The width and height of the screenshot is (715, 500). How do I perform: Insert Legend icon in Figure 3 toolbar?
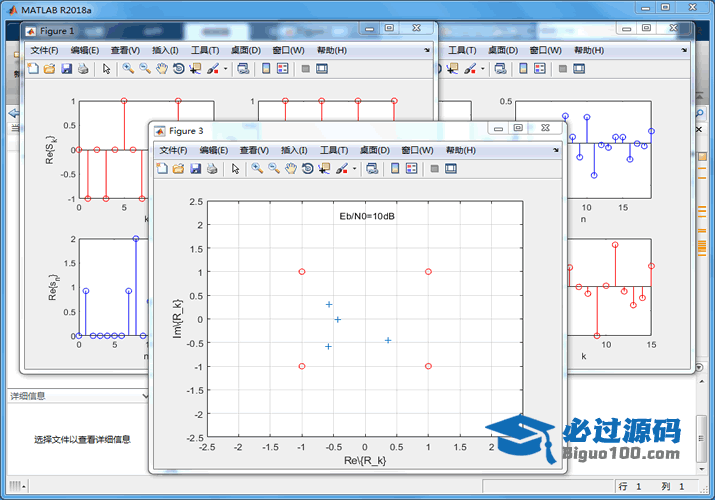coord(411,169)
